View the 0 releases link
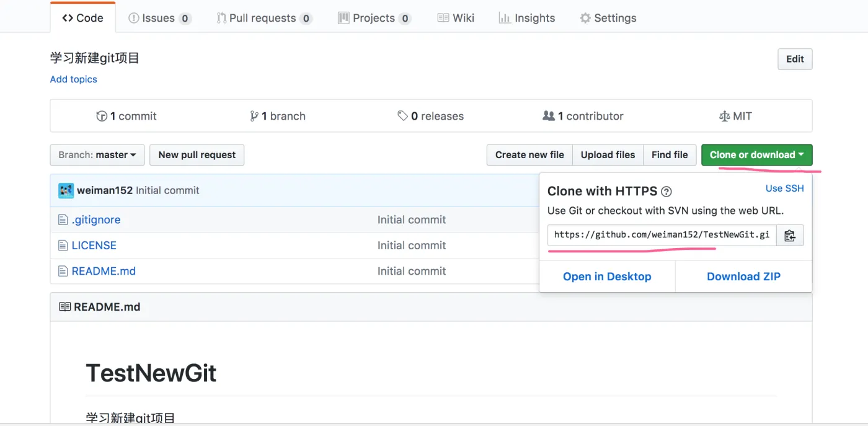Screen dimensions: 868x426 431,116
